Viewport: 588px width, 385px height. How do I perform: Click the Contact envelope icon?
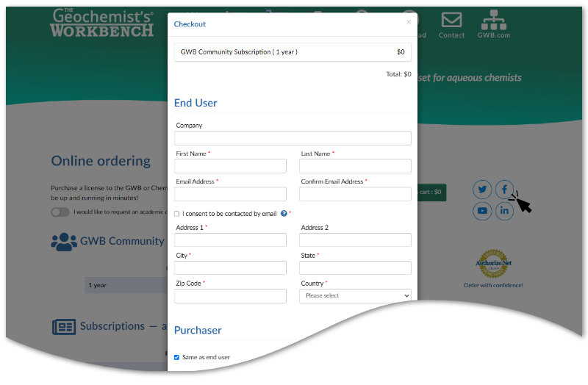[x=451, y=20]
